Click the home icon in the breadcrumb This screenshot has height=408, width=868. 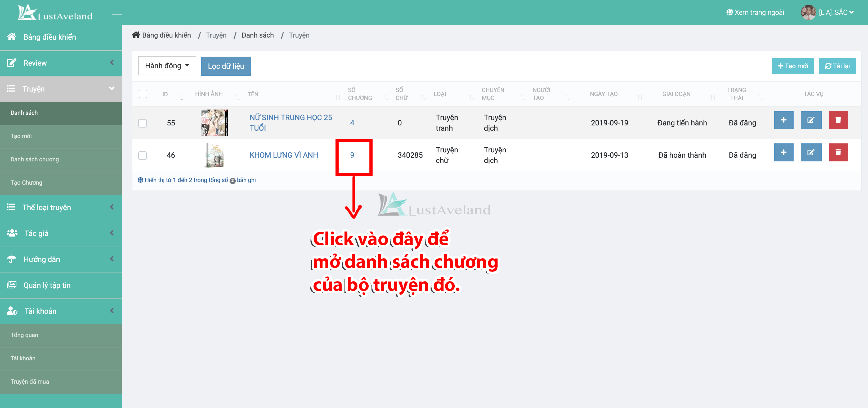(136, 35)
